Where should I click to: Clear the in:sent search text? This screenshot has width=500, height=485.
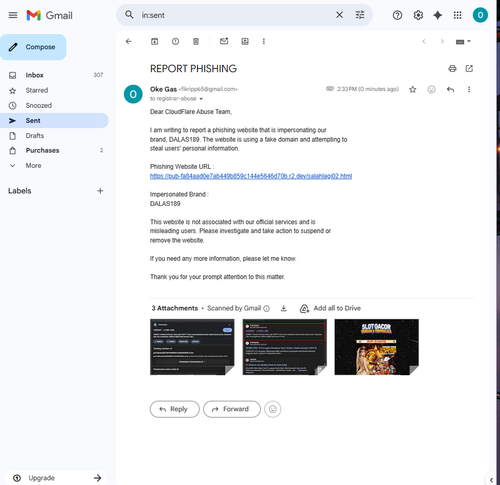[x=339, y=15]
